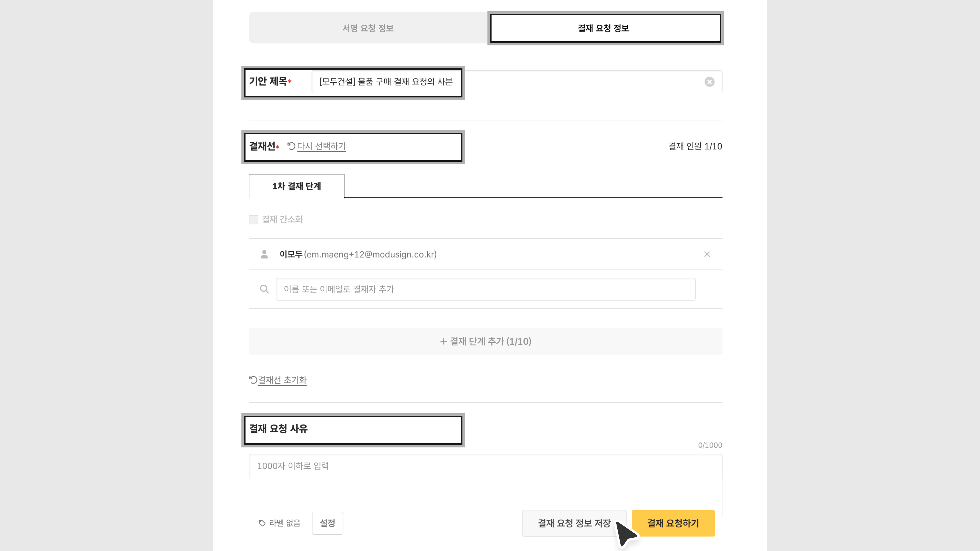Click the 결재선 초기화 link
The image size is (980, 551).
282,380
